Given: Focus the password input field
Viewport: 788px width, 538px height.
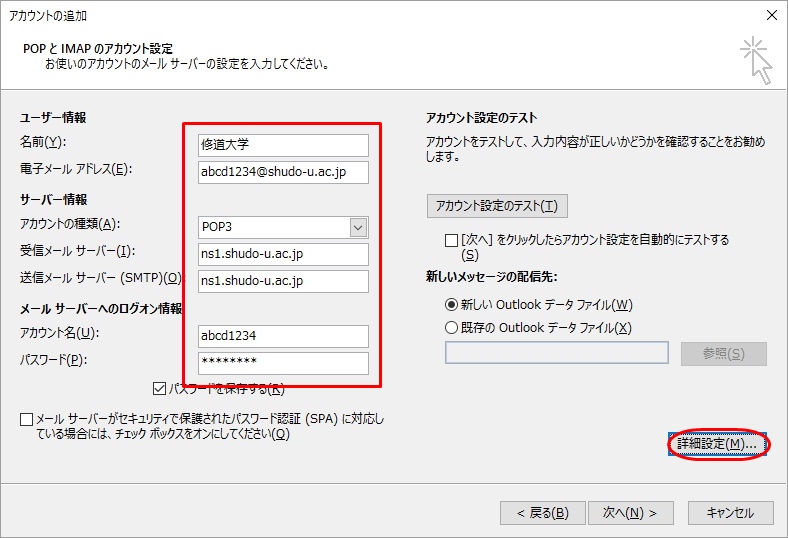Looking at the screenshot, I should click(282, 363).
